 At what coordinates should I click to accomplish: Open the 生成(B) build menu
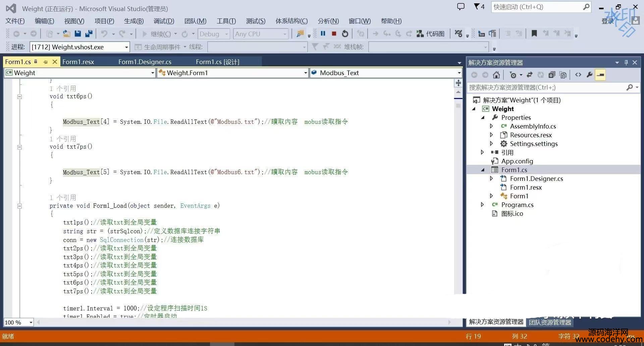coord(134,21)
